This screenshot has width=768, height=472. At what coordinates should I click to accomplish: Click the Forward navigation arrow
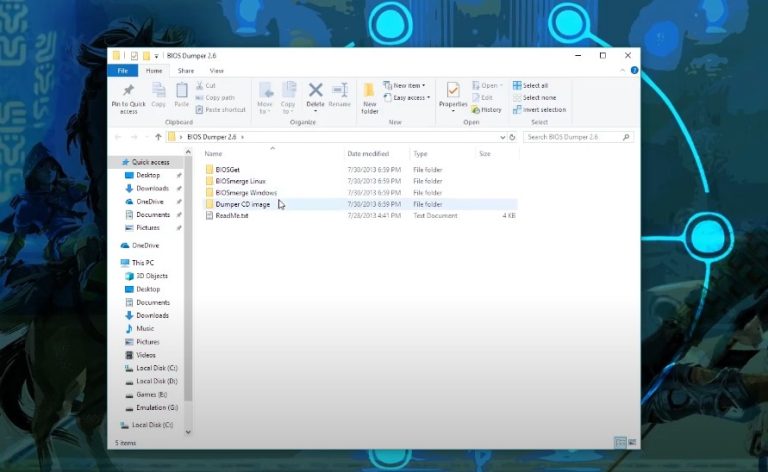(134, 137)
